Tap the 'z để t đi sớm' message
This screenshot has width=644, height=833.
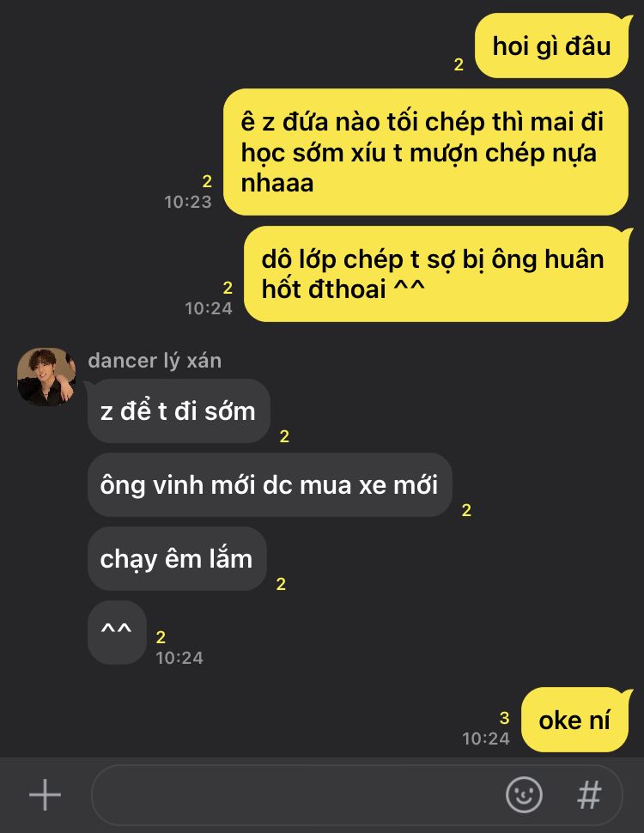179,411
